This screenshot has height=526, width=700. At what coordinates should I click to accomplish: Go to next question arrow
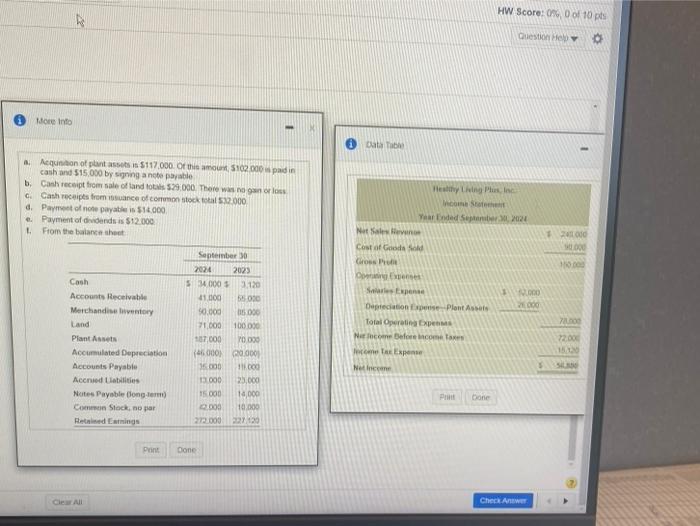566,501
